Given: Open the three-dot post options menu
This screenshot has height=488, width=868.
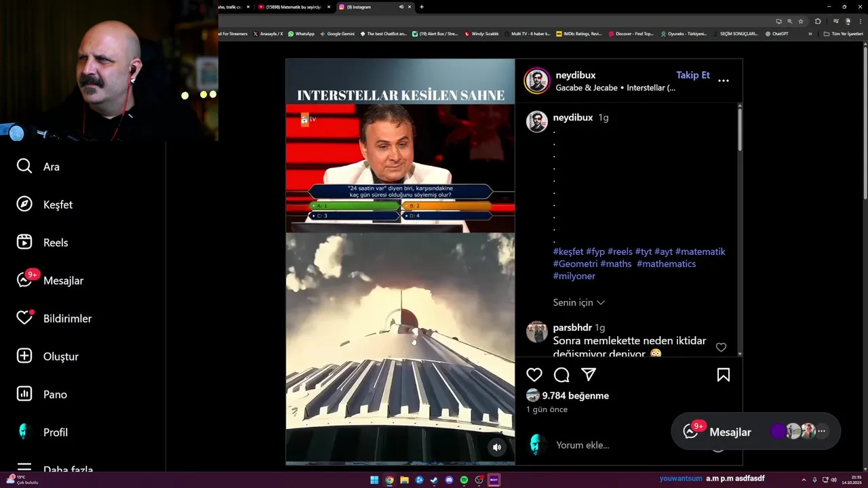Looking at the screenshot, I should [724, 81].
